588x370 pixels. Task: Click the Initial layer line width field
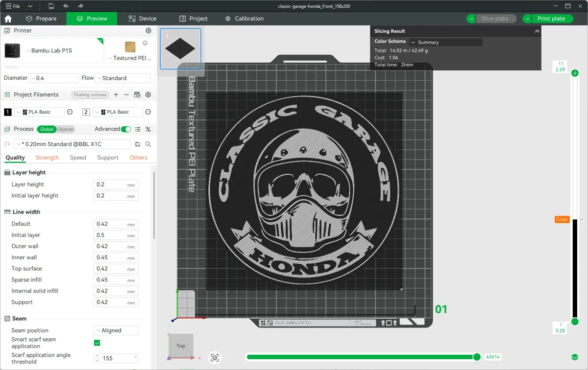click(x=116, y=235)
